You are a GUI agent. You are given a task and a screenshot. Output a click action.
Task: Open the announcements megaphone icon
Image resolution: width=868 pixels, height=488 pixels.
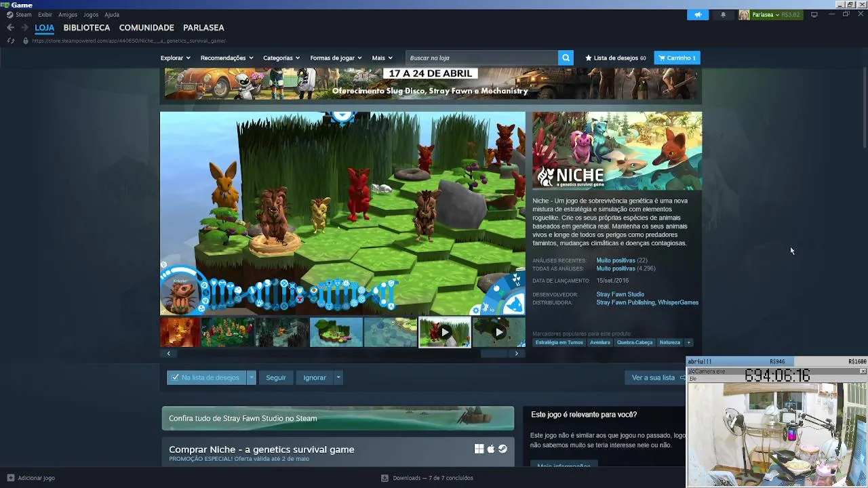698,14
